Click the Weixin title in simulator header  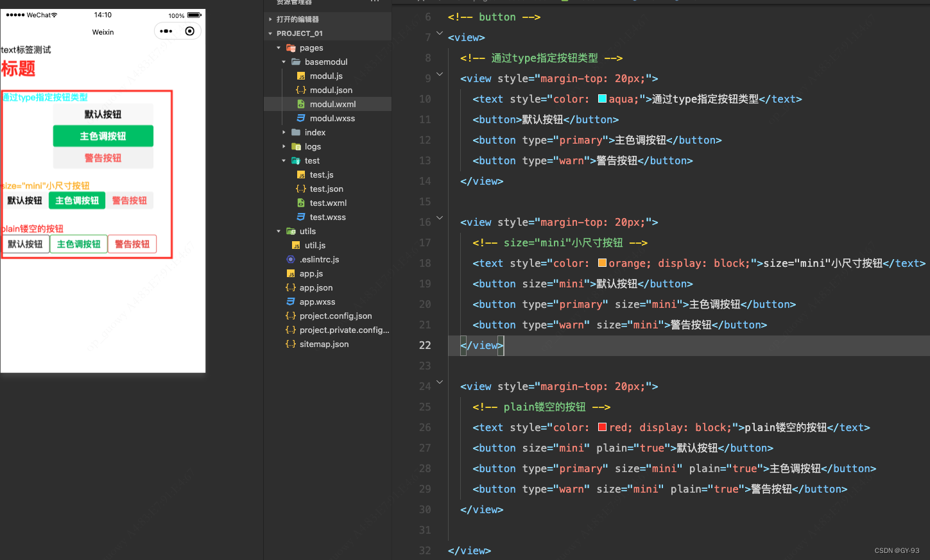coord(103,32)
